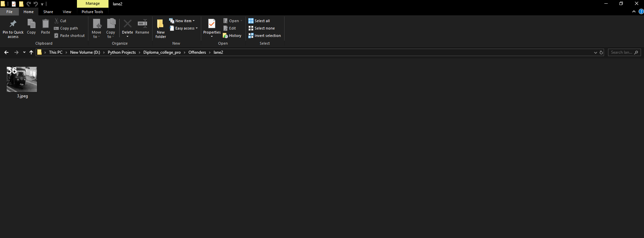Open Customize Quick Access Toolbar dropdown
644x238 pixels.
click(42, 4)
